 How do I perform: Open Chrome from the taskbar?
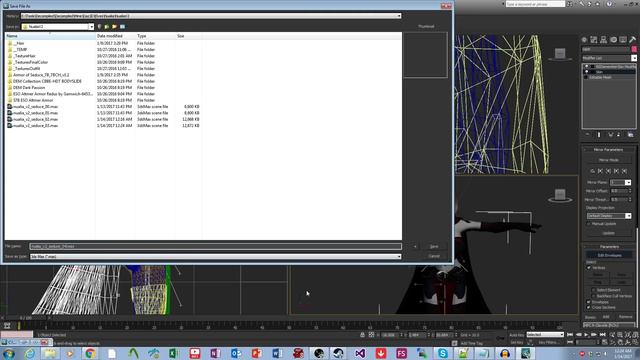90,353
